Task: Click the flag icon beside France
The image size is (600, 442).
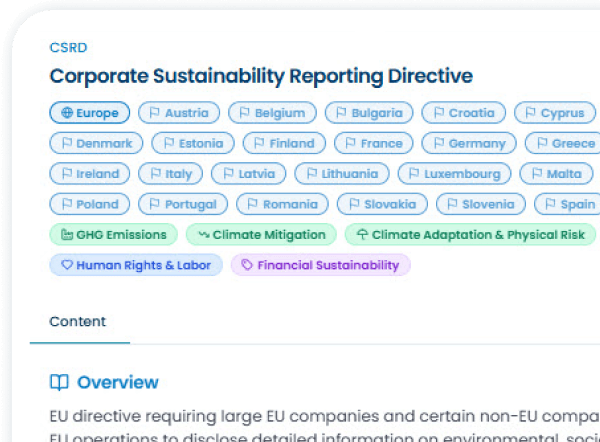Action: click(x=350, y=143)
